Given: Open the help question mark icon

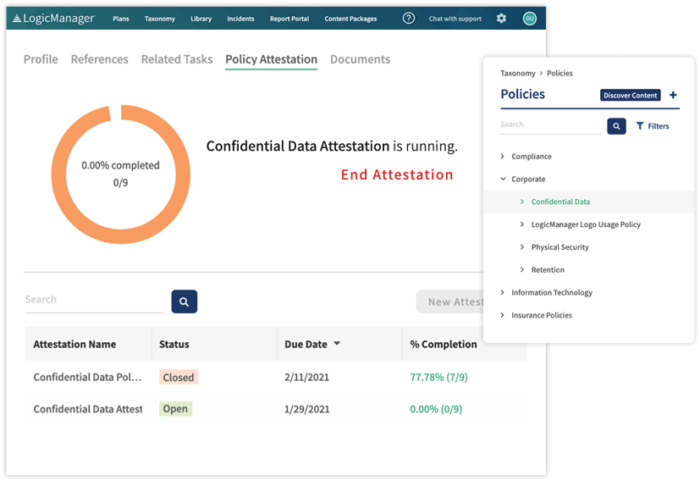Looking at the screenshot, I should click(408, 18).
